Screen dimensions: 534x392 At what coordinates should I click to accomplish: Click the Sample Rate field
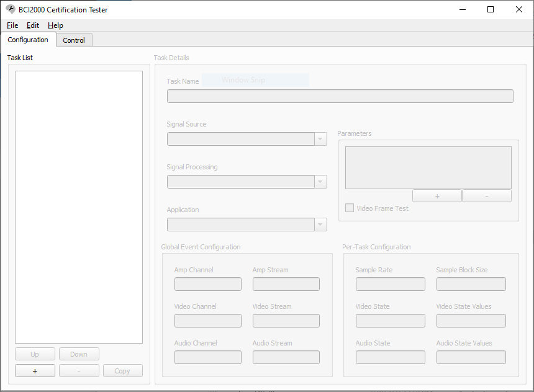tap(391, 284)
